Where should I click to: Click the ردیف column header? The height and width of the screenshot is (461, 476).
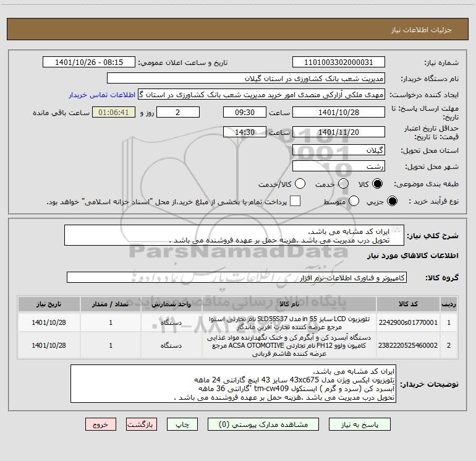[449, 304]
